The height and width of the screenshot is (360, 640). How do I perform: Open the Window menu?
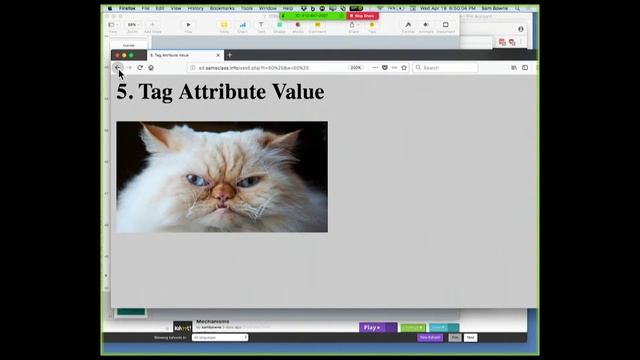coord(268,8)
